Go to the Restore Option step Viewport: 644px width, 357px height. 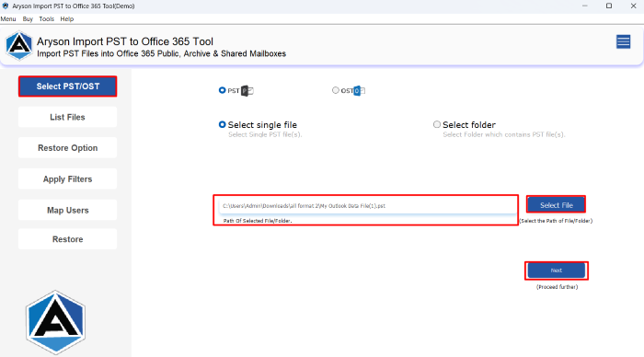[68, 148]
